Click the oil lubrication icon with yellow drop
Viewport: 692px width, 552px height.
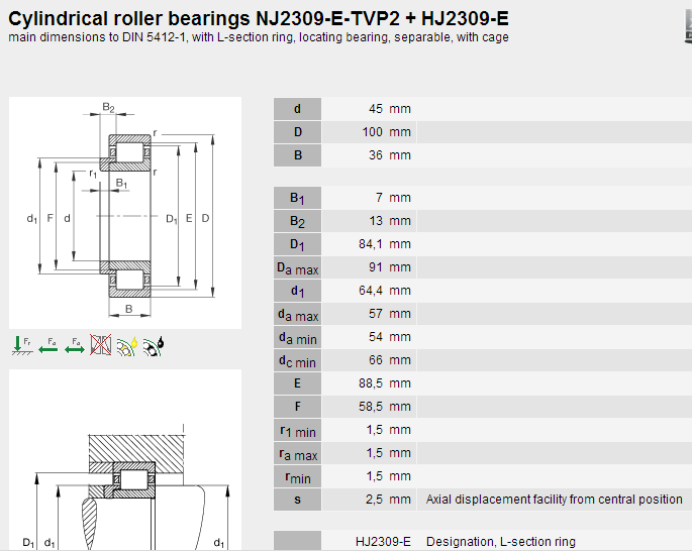127,346
